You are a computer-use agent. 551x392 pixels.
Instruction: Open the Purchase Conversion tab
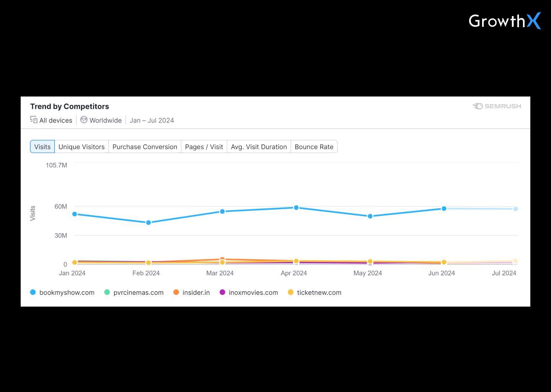[x=145, y=147]
